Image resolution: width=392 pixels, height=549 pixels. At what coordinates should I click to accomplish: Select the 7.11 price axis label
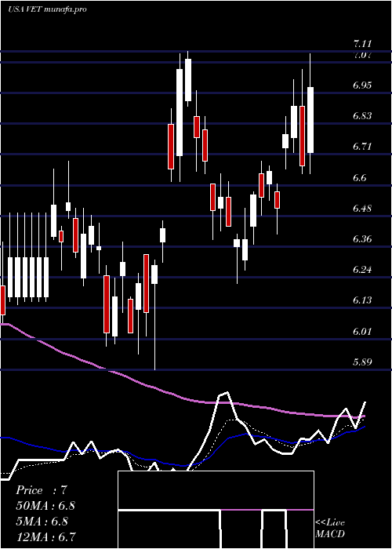pyautogui.click(x=362, y=44)
